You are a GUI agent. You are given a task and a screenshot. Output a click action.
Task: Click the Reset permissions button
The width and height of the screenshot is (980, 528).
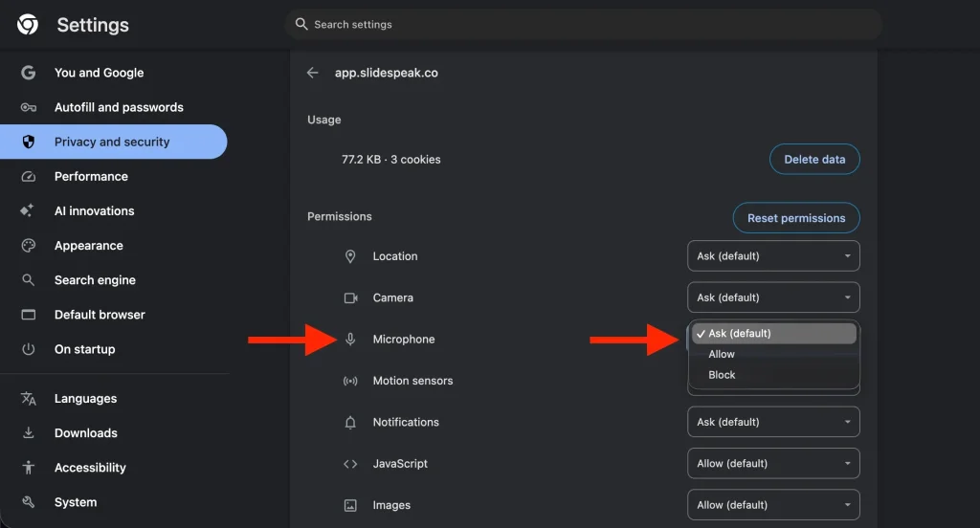(796, 218)
